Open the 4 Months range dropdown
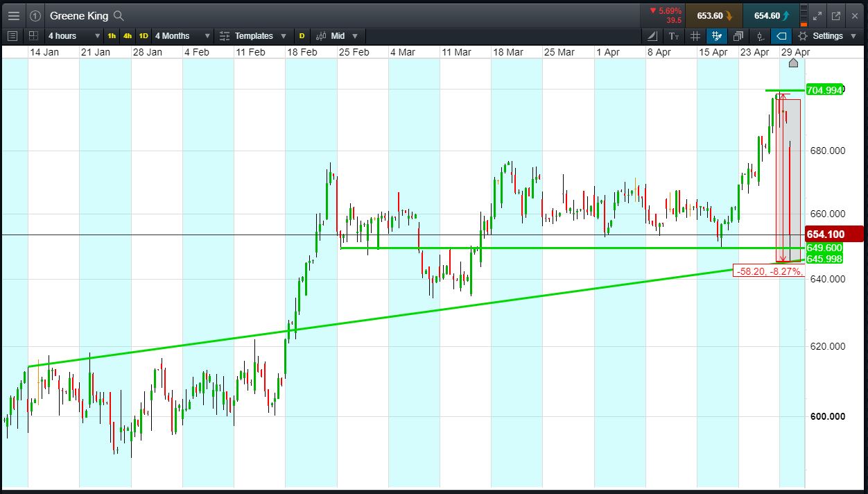The height and width of the screenshot is (494, 868). tap(180, 36)
